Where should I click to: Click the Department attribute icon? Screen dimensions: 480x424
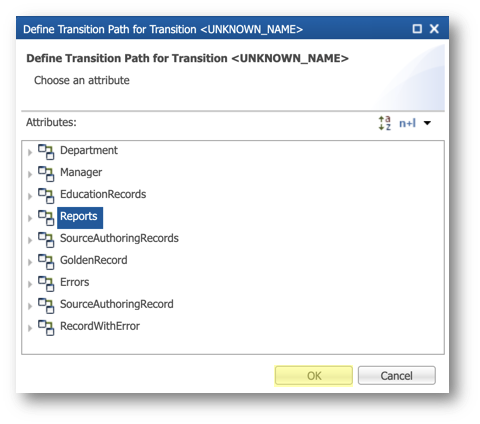pyautogui.click(x=46, y=152)
